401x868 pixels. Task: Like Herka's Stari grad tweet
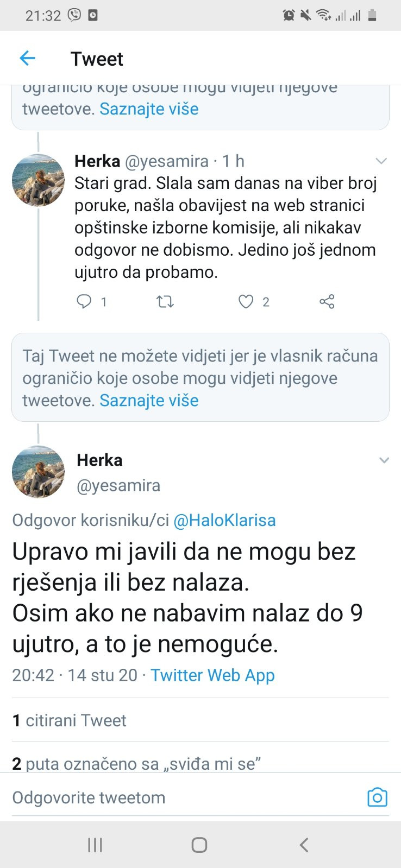click(x=246, y=301)
